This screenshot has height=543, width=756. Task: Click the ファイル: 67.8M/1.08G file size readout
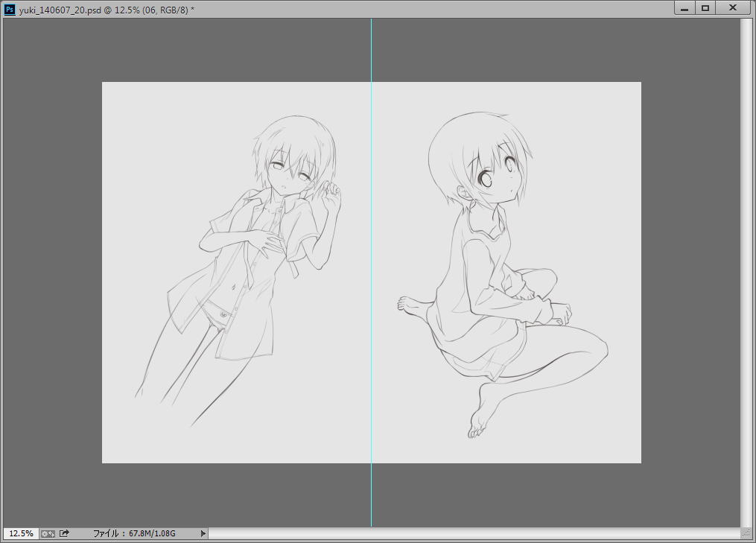(135, 533)
